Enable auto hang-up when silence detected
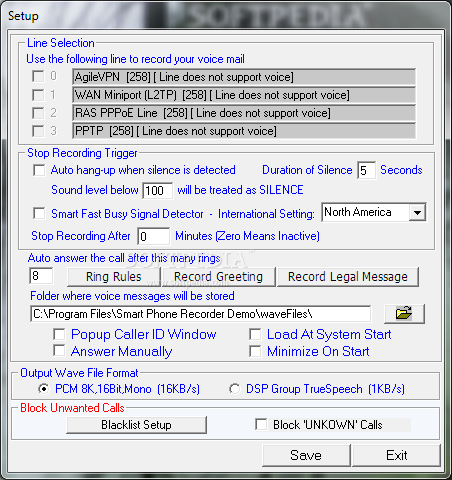This screenshot has width=452, height=480. tap(39, 170)
